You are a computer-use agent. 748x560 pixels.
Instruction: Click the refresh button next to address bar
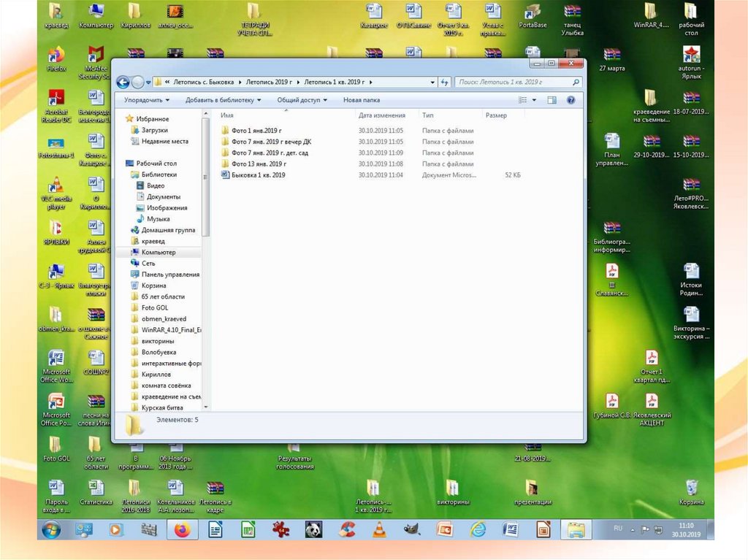click(x=443, y=83)
